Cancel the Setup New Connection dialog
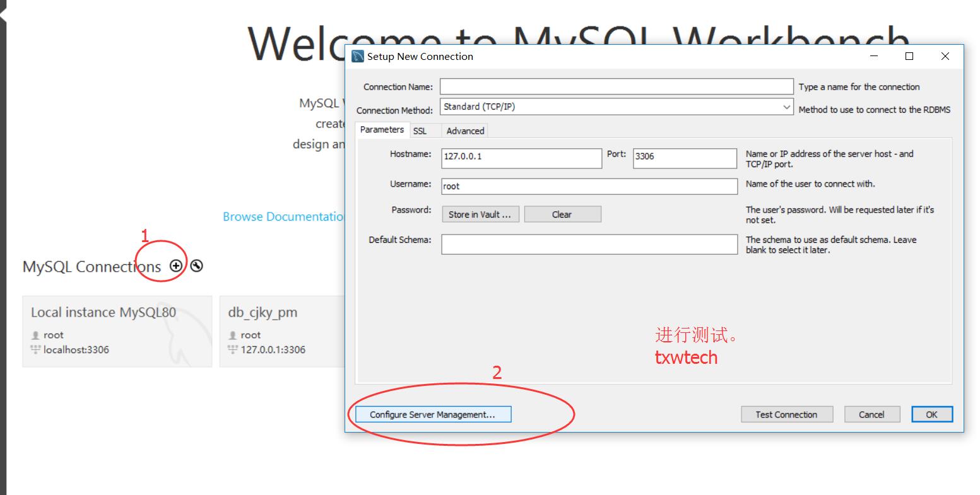This screenshot has width=980, height=495. click(871, 414)
